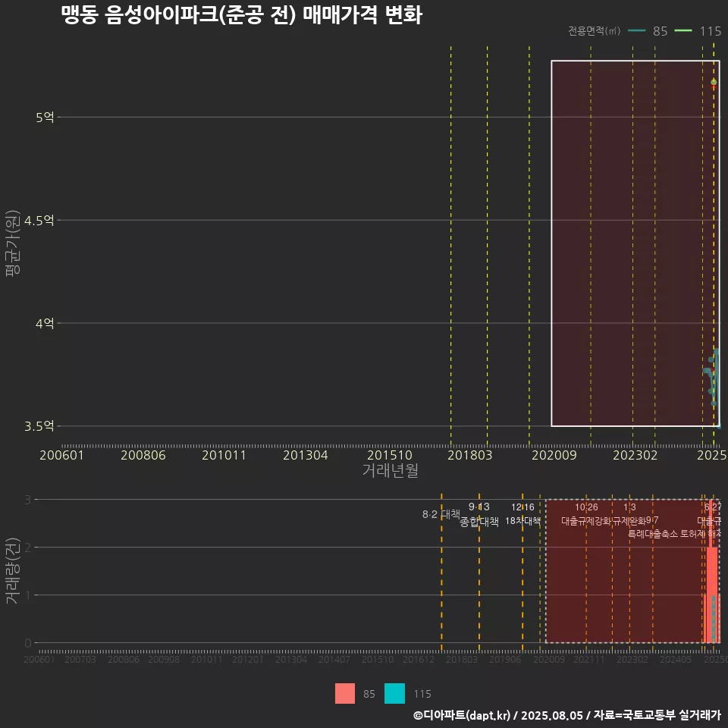Click the 202302 label on the price chart x-axis

click(635, 455)
